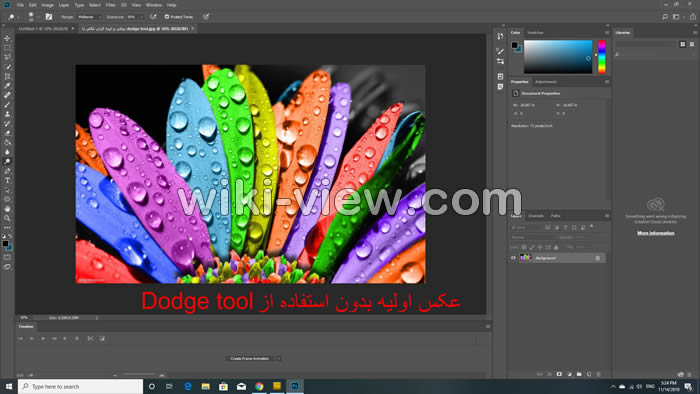Image resolution: width=700 pixels, height=394 pixels.
Task: Switch to the Adjustments tab
Action: tap(546, 82)
